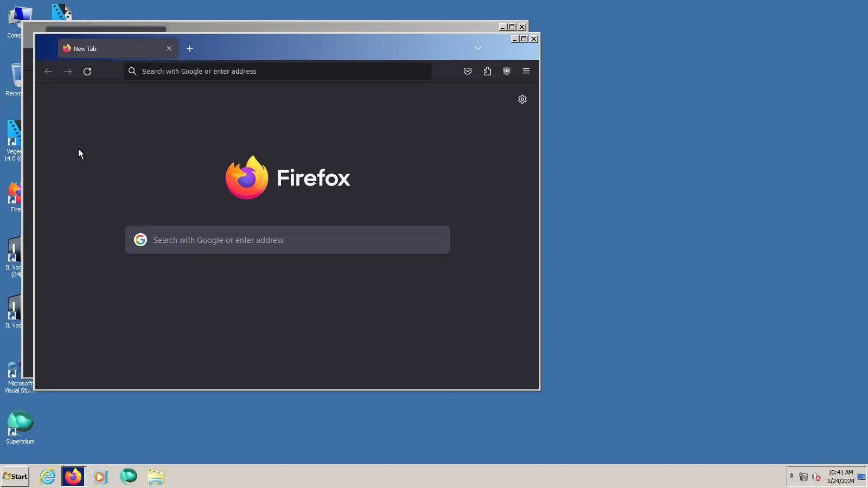
Task: Open the uBlock Origin shield icon
Action: 507,71
